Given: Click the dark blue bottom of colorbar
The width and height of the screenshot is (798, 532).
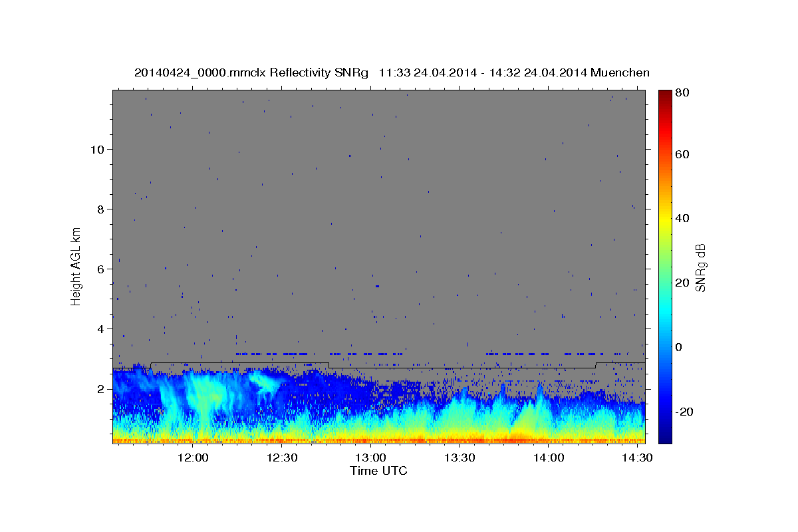Looking at the screenshot, I should point(664,438).
